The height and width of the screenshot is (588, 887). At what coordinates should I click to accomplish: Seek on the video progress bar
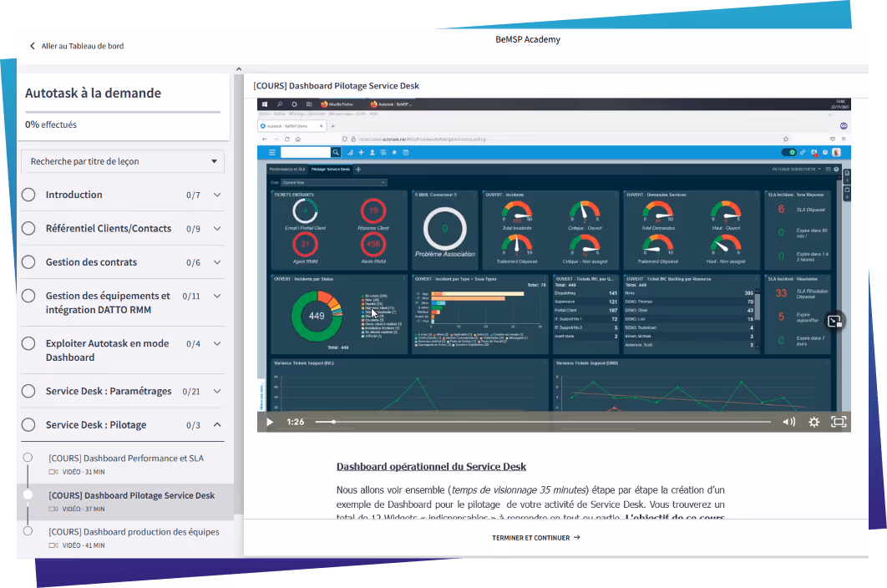coord(543,422)
